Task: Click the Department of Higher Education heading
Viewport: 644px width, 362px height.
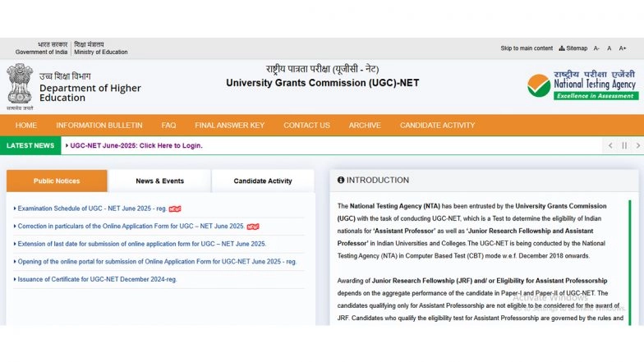Action: [x=90, y=94]
